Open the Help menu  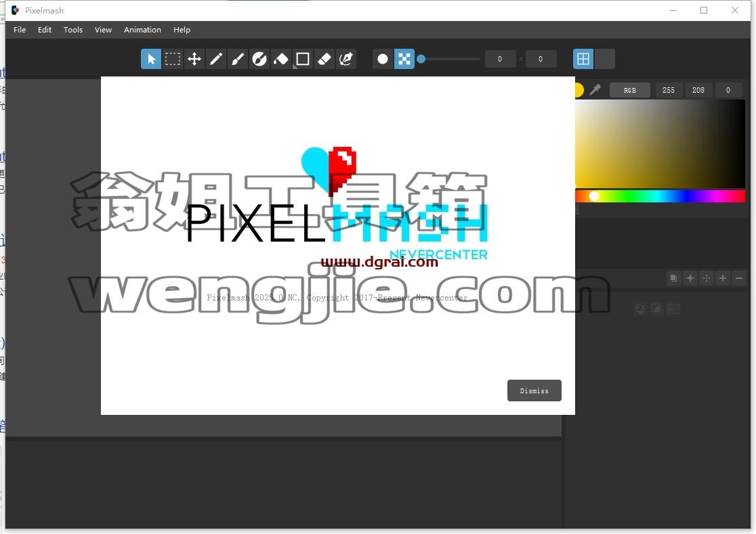click(182, 30)
